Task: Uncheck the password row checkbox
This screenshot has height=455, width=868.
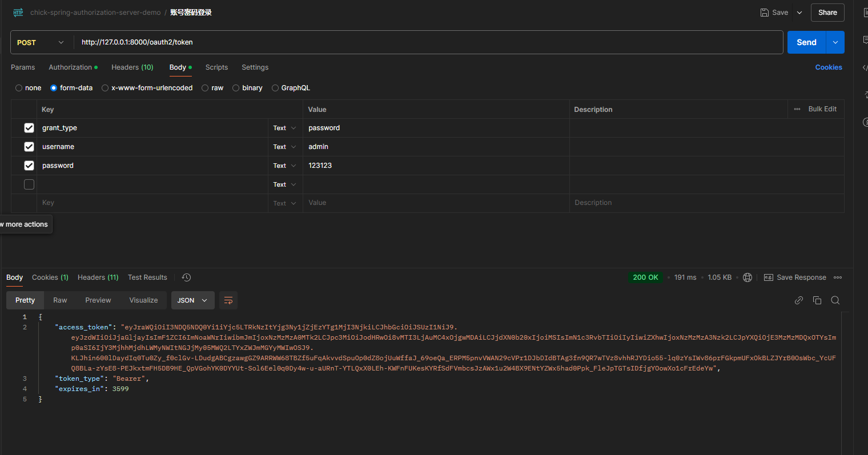Action: coord(29,166)
